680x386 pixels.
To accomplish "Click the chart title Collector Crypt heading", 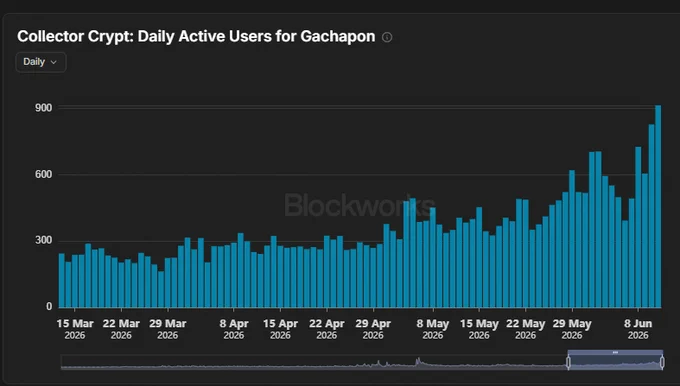I will [196, 36].
